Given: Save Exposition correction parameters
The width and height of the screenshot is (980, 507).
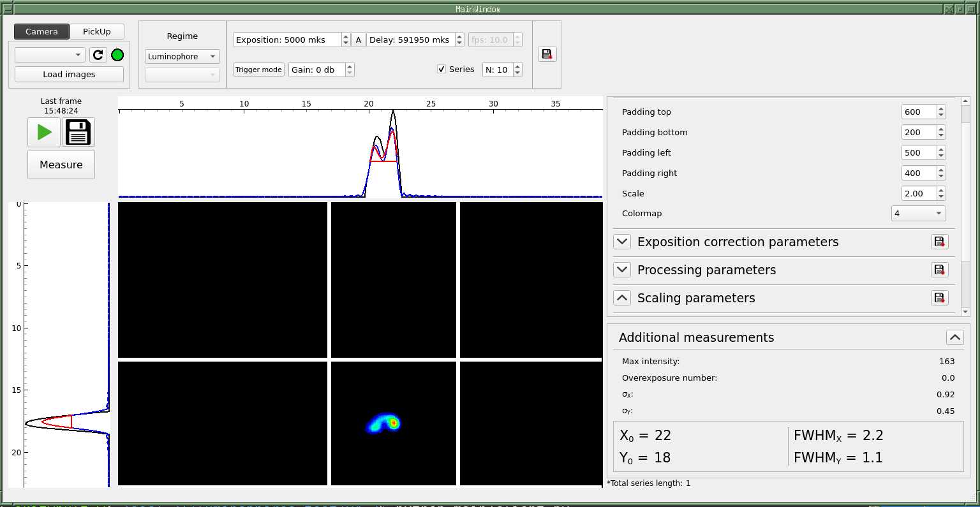Looking at the screenshot, I should [x=939, y=242].
